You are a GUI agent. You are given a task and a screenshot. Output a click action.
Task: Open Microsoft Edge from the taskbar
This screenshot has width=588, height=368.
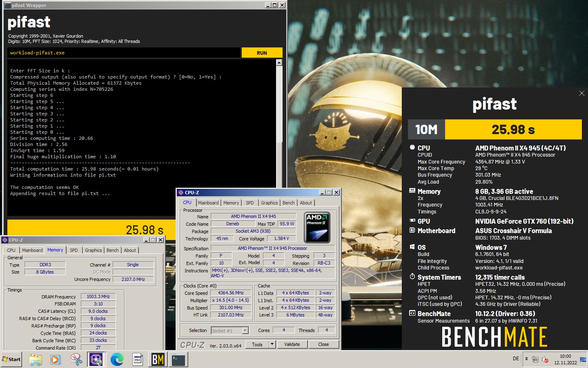point(117,359)
